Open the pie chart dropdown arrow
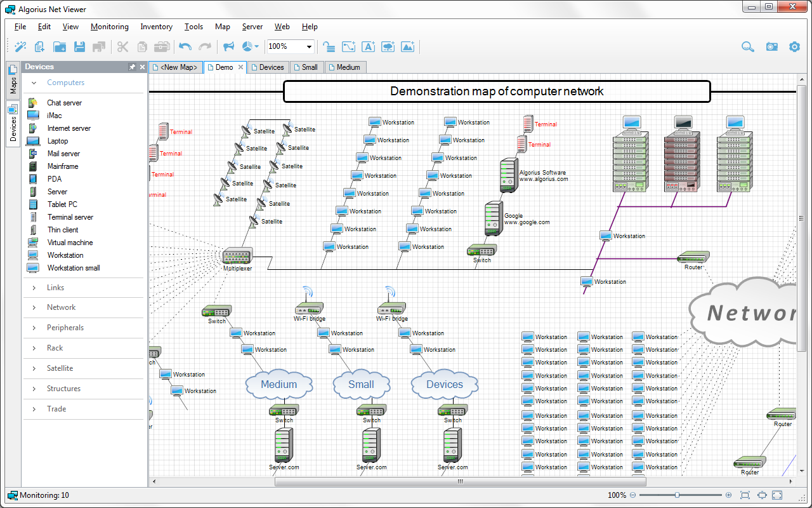 coord(257,46)
